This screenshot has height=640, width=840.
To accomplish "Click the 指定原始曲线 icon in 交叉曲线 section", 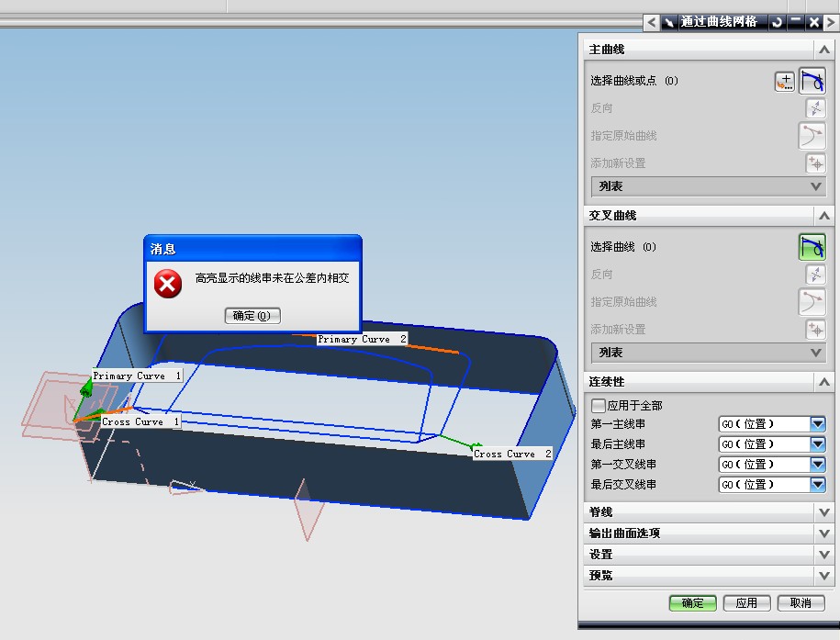I will pos(812,302).
